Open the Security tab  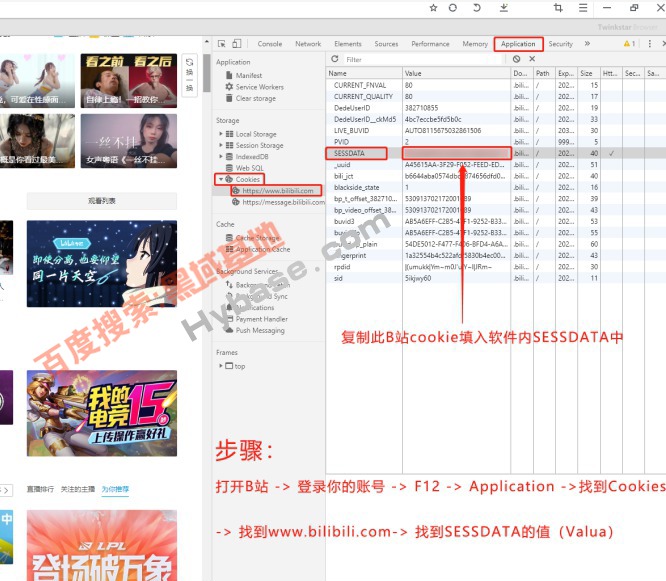tap(561, 44)
